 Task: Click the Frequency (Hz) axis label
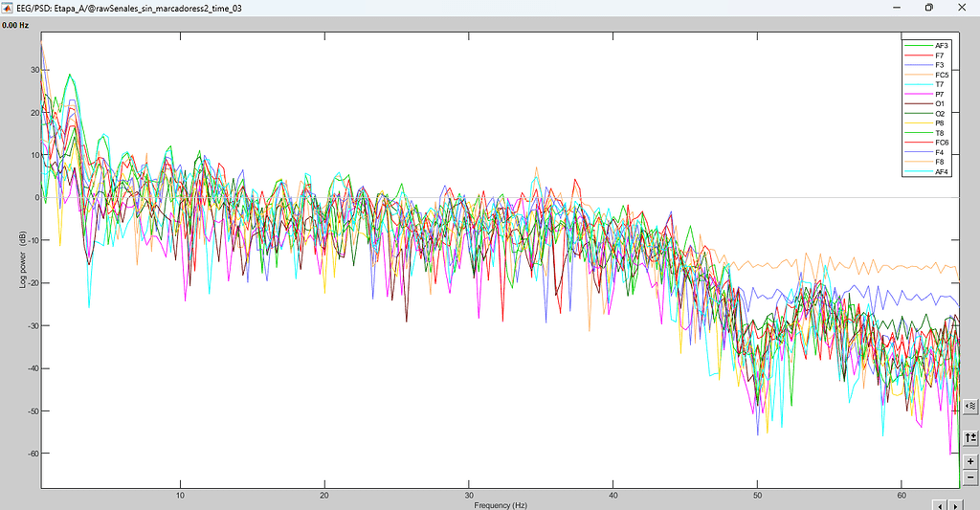500,505
